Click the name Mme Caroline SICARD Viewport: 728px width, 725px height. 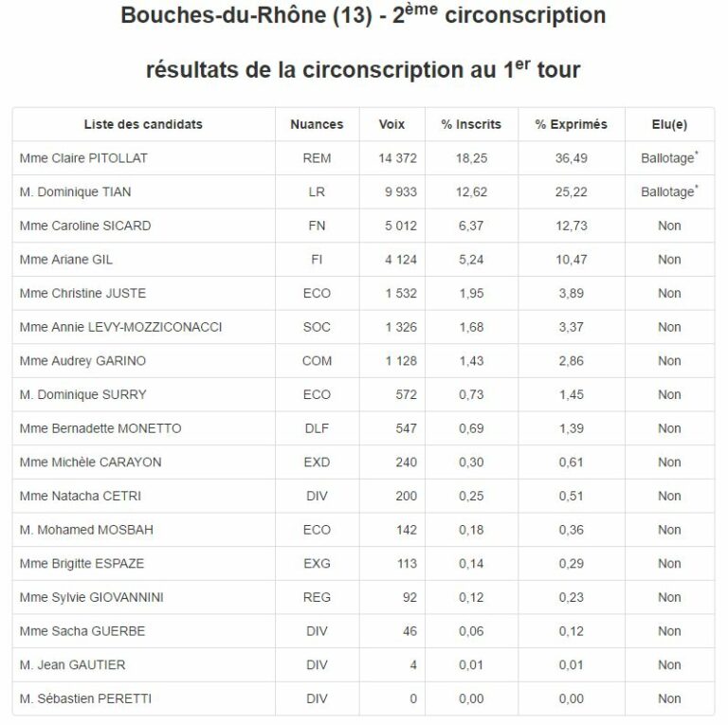[x=85, y=226]
